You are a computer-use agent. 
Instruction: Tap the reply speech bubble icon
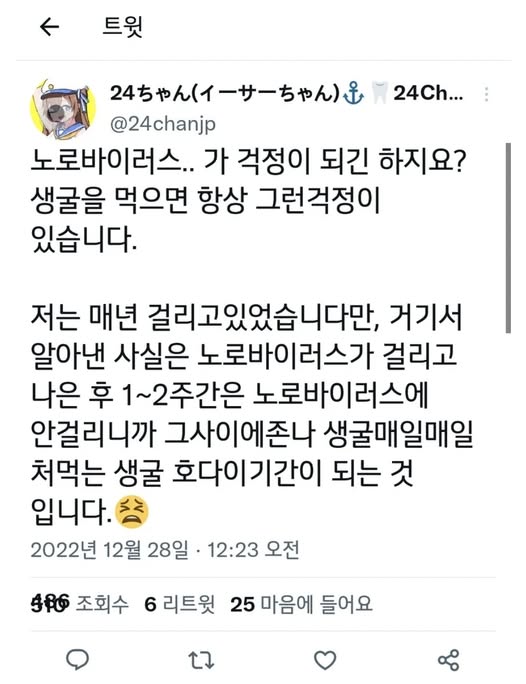click(x=77, y=660)
